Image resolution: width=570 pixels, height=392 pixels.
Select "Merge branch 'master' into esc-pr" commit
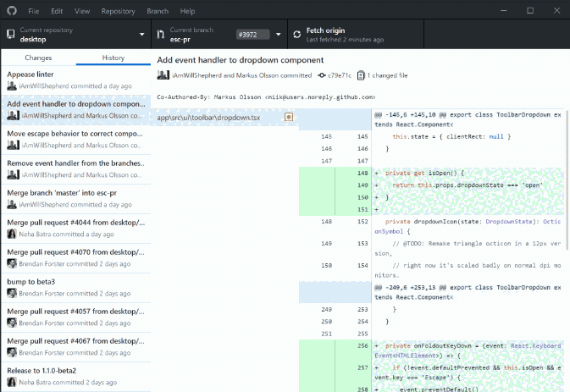[x=75, y=199]
